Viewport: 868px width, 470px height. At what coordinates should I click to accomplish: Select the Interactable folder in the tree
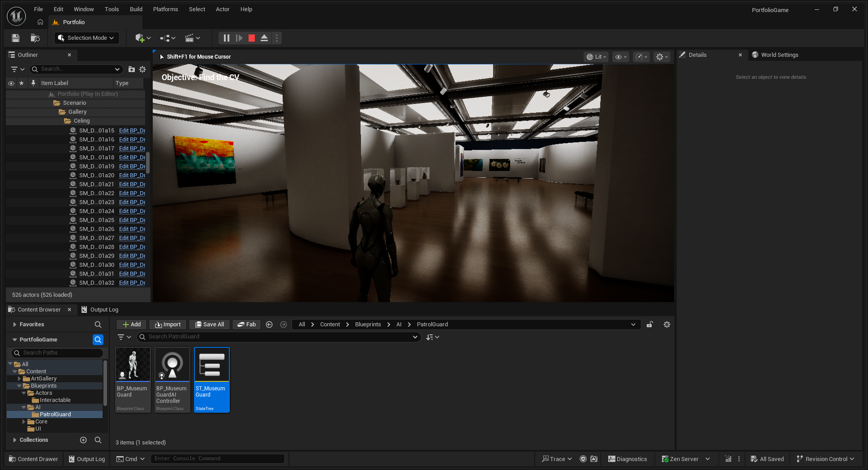click(x=55, y=400)
